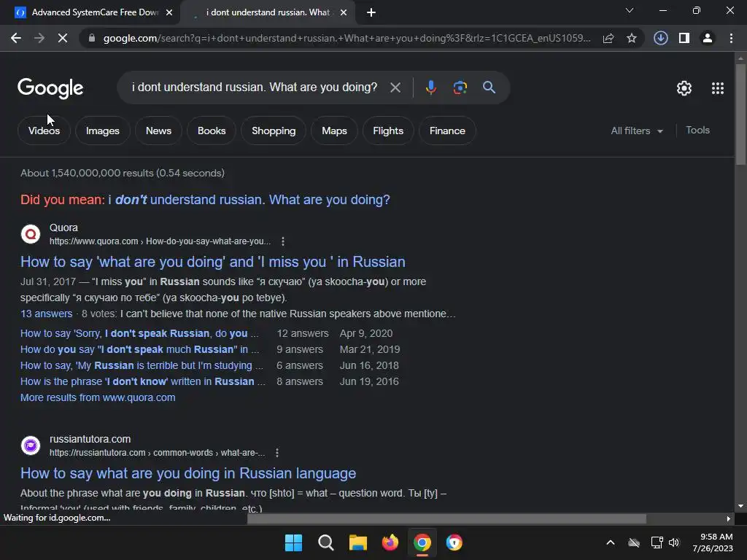Filter results by Flights
This screenshot has width=747, height=560.
[x=388, y=131]
